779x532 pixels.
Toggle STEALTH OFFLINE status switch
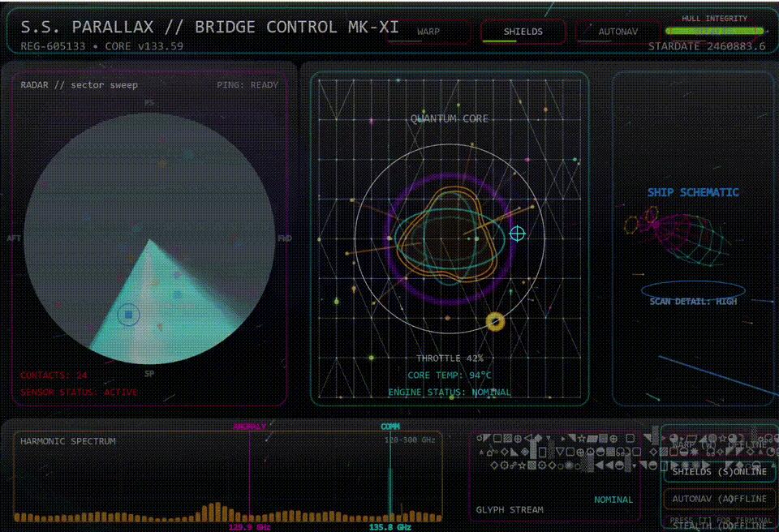719,526
